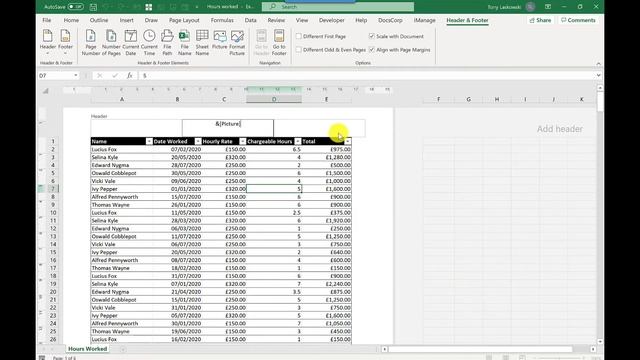Screen dimensions: 640x360
Task: Open the Name Box dropdown arrow
Action: coord(76,76)
